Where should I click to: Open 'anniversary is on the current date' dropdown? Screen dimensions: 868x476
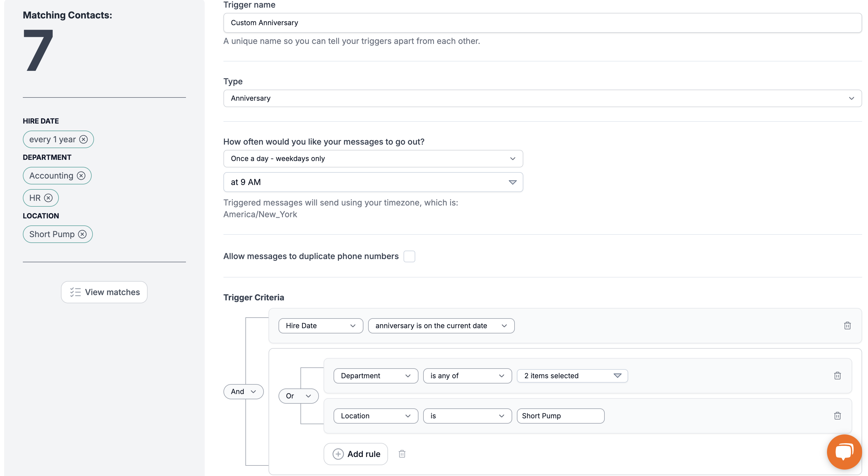441,326
